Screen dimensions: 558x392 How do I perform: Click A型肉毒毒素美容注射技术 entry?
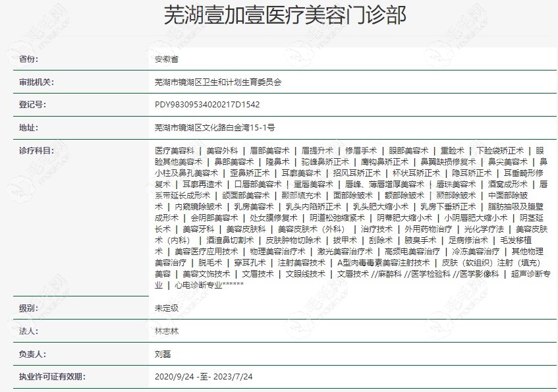coord(383,263)
